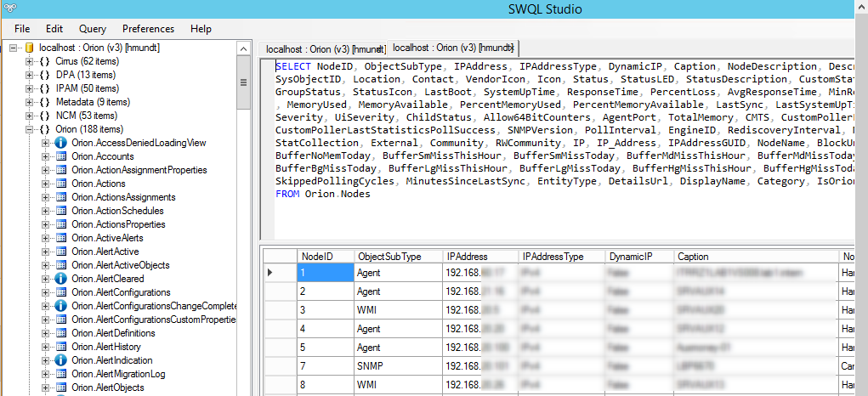This screenshot has height=396, width=868.
Task: Click the info icon of Orion.AlertIndication
Action: (61, 360)
